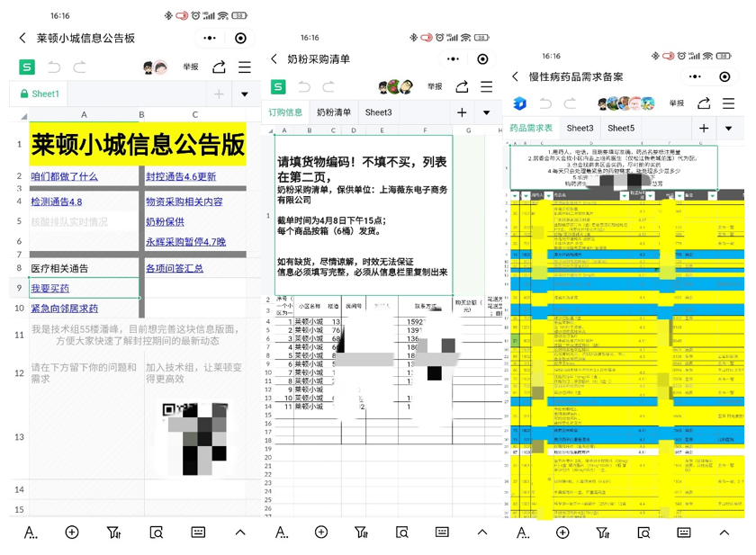Open keyboard in 莱顿小城信息公告板 bottom bar
Viewport: 756px width, 555px height.
click(x=198, y=533)
